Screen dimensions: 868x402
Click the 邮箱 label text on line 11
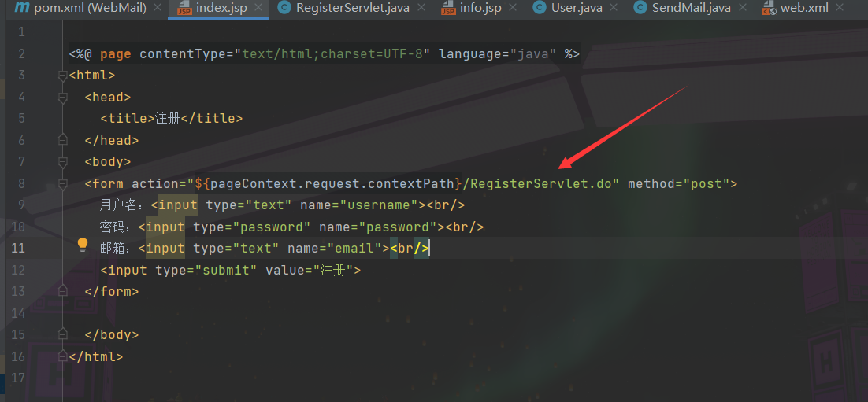(x=113, y=249)
